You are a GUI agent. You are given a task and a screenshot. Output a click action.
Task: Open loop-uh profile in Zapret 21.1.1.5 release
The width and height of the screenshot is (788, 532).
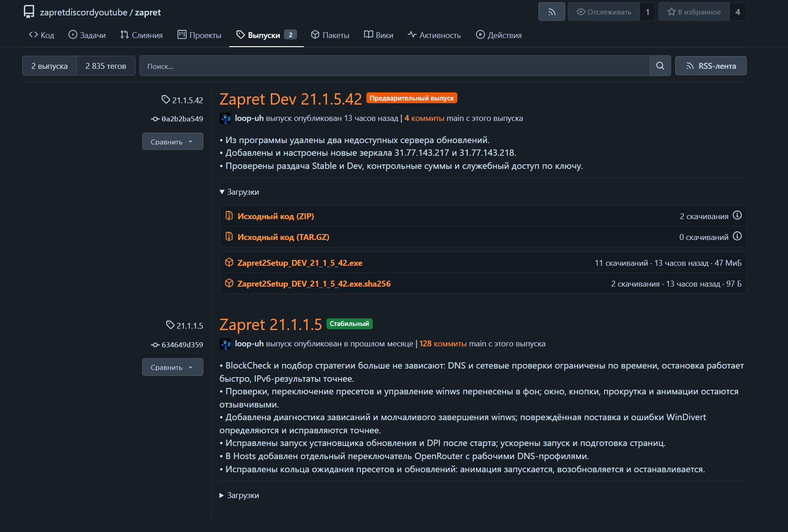[249, 344]
